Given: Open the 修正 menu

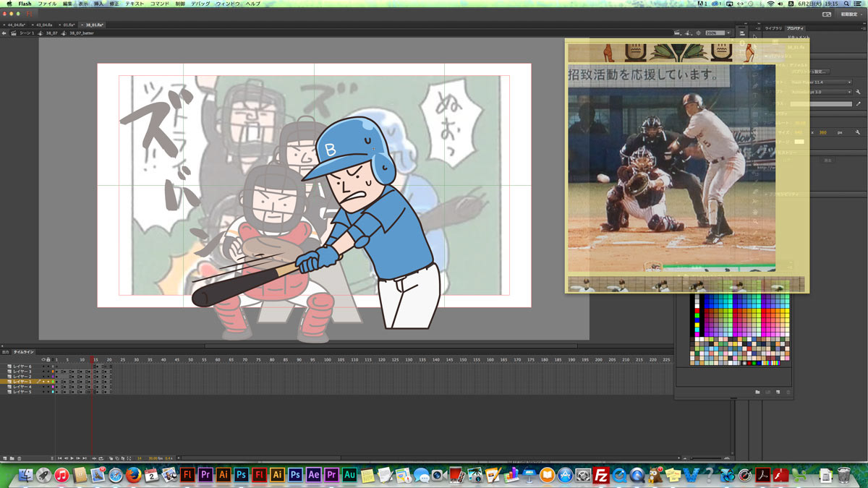Looking at the screenshot, I should click(x=114, y=4).
